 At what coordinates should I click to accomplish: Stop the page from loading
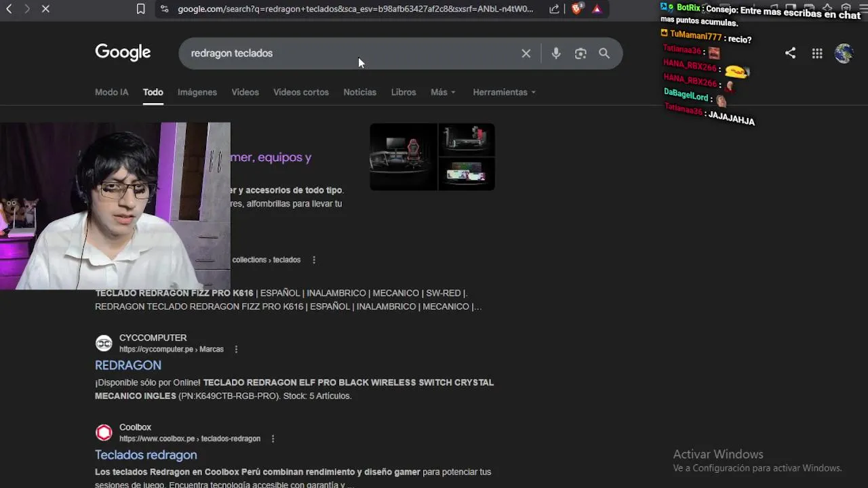45,9
